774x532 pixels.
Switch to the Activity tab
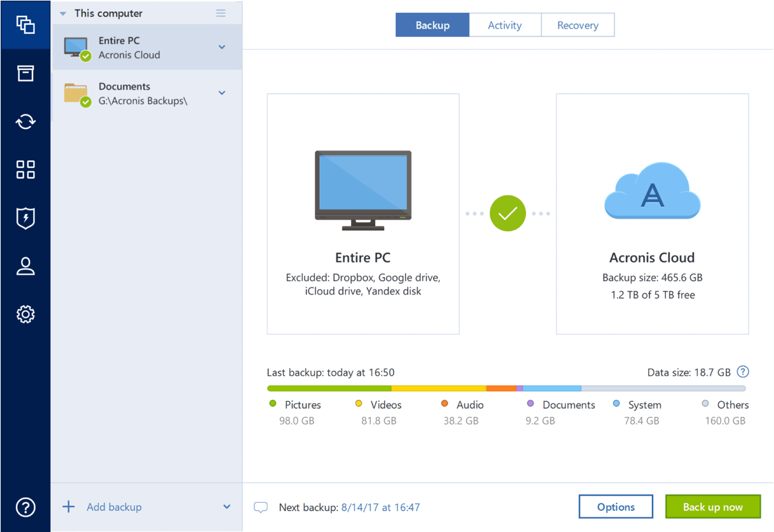click(505, 25)
